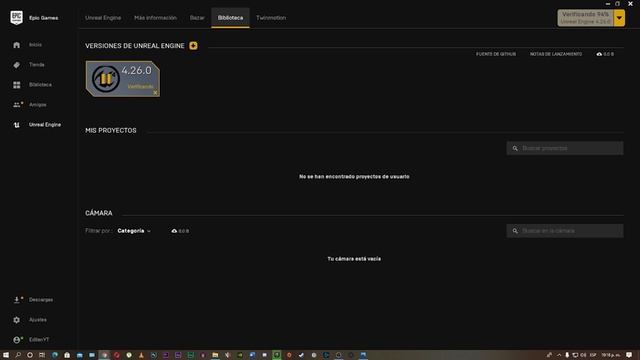Switch to the Más información tab

(x=156, y=18)
